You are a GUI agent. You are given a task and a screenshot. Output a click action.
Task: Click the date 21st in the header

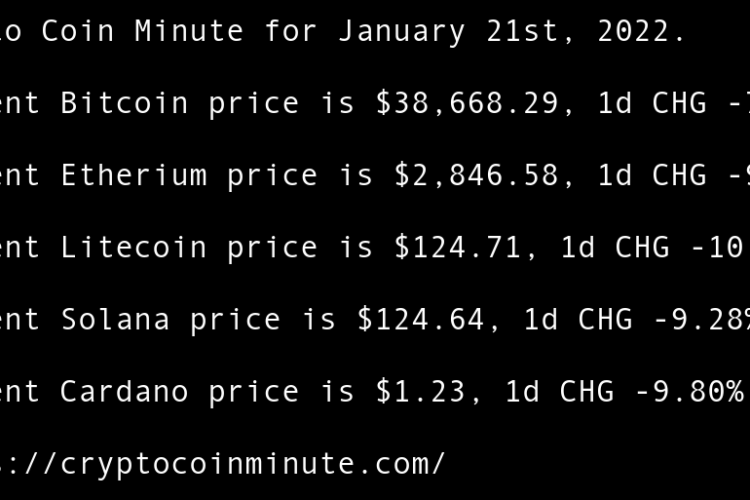point(529,31)
